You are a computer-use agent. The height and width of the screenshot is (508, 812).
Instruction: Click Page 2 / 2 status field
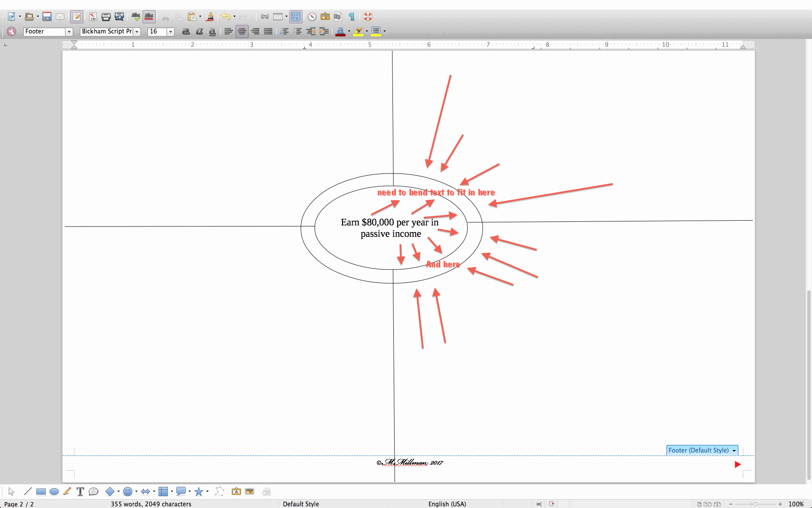(x=19, y=504)
